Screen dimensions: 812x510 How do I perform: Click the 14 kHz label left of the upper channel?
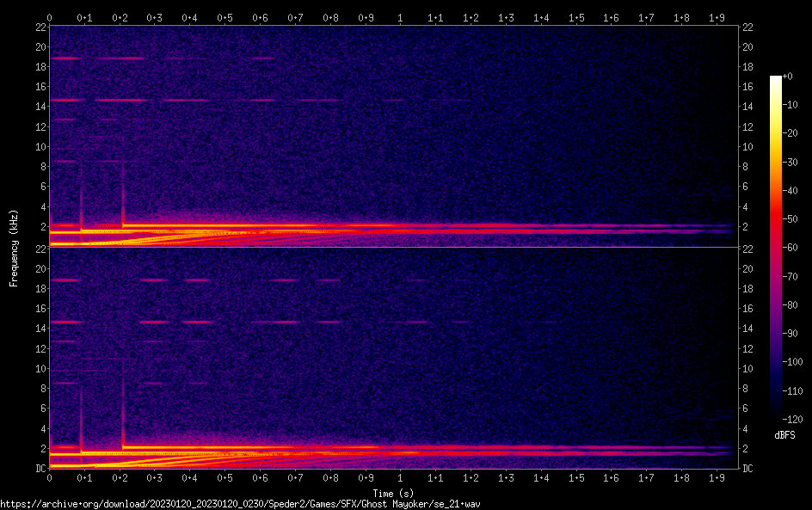click(39, 107)
